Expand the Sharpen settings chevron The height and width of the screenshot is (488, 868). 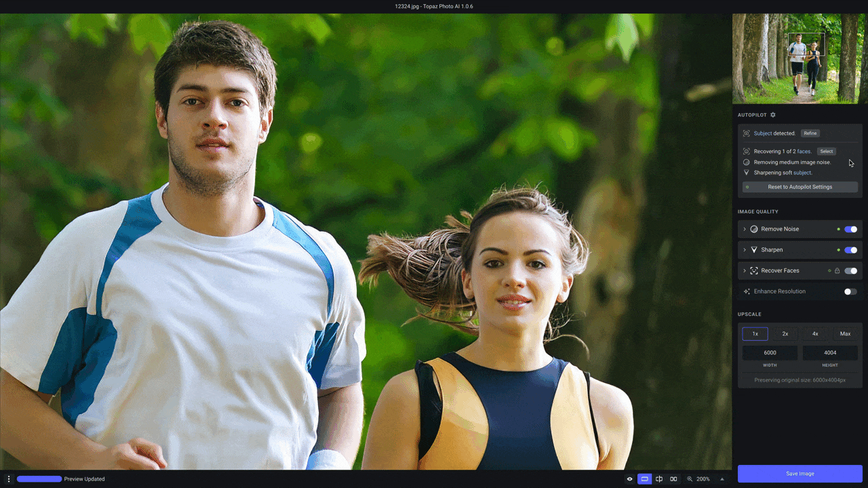[x=745, y=250]
